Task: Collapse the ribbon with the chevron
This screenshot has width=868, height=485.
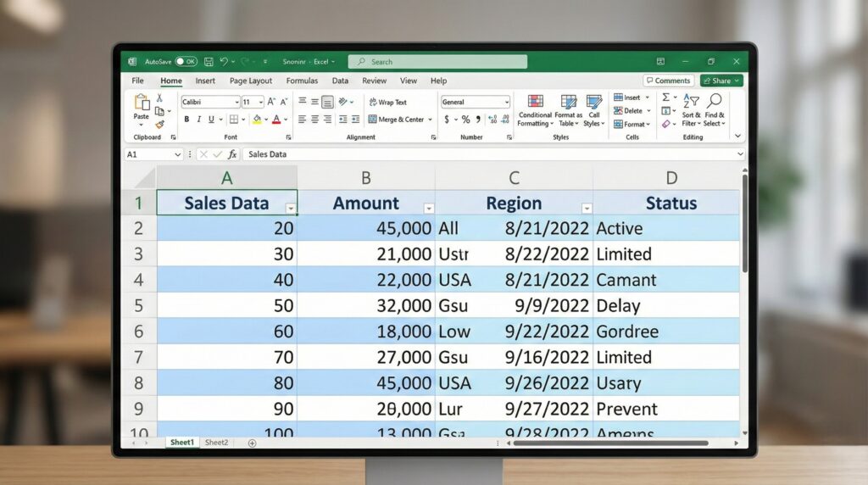Action: coord(737,136)
